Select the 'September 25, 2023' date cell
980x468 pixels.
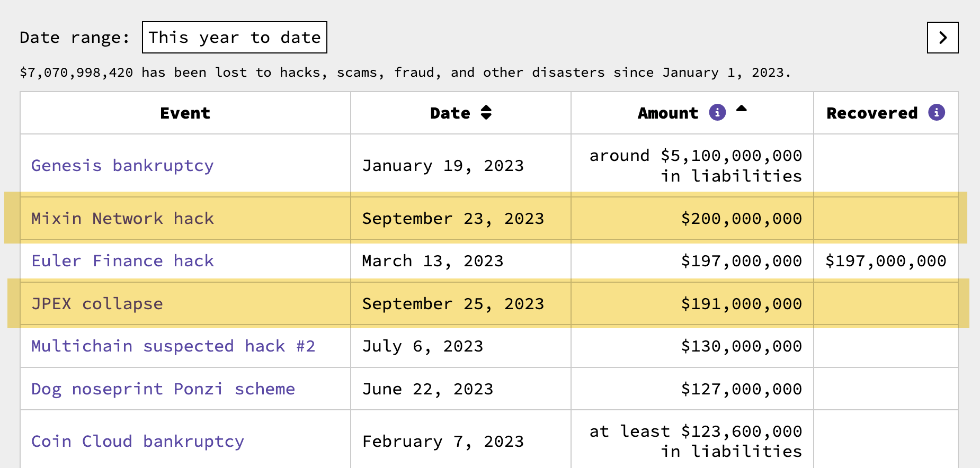[x=461, y=304]
